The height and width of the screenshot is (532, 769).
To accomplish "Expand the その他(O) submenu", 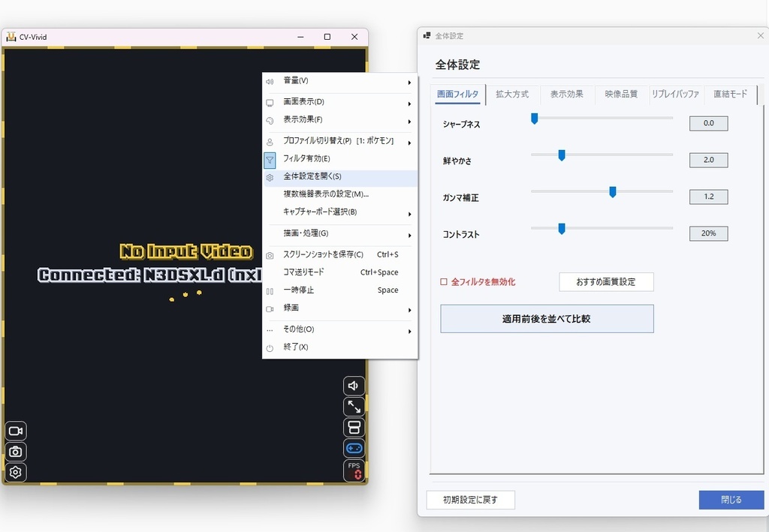I will 340,330.
